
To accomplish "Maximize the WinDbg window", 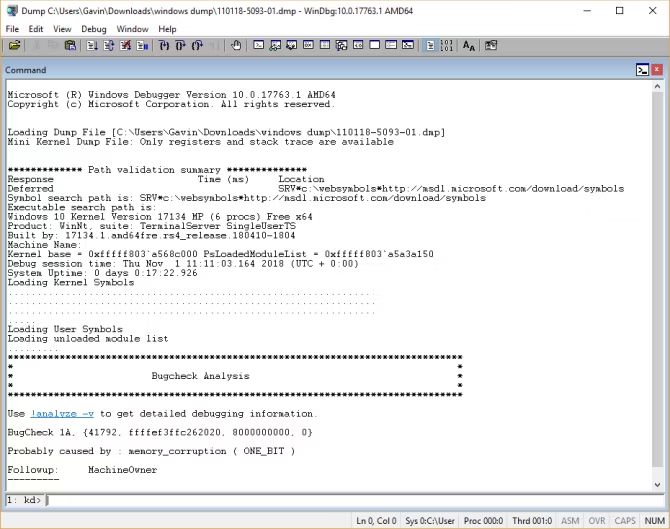I will pos(620,11).
